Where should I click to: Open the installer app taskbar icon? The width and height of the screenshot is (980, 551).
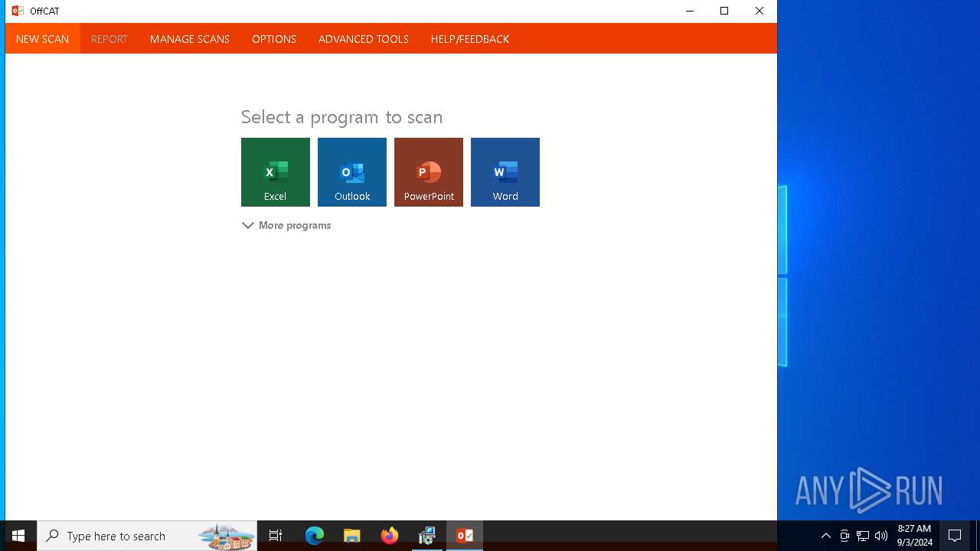pyautogui.click(x=427, y=536)
